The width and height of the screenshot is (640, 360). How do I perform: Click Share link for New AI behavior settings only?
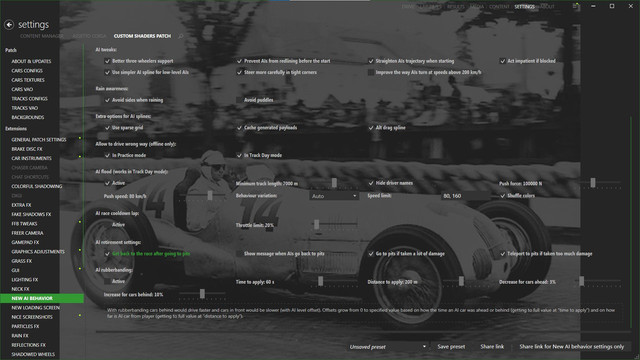571,347
